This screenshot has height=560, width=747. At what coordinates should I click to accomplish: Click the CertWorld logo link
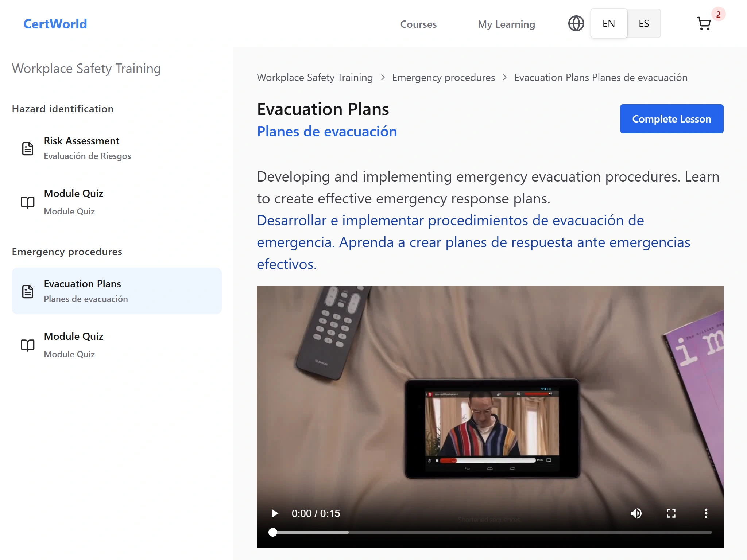coord(55,24)
